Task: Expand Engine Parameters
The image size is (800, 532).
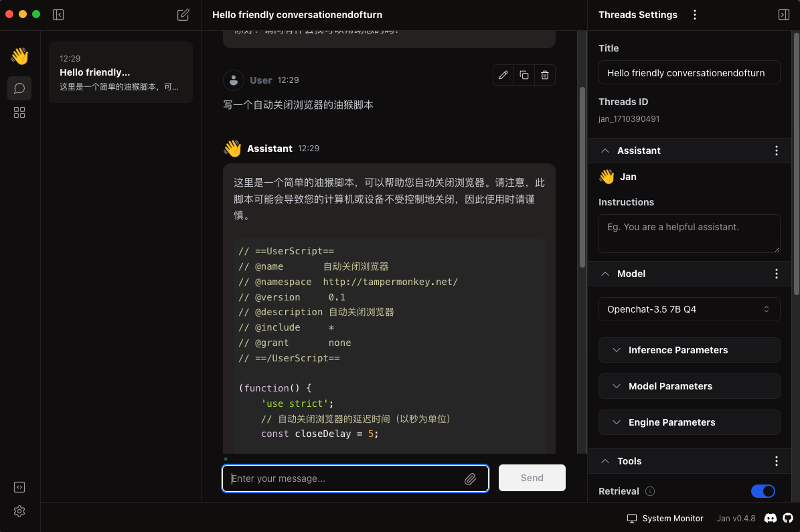Action: tap(689, 422)
